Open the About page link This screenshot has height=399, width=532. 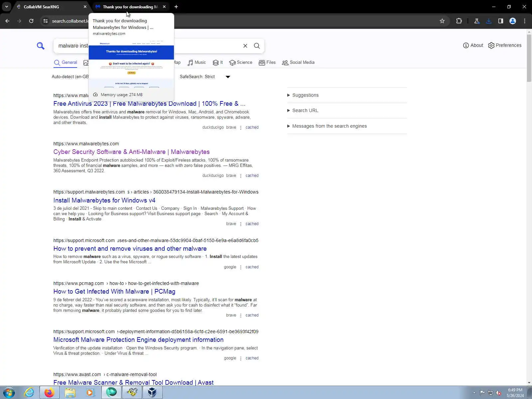click(x=473, y=46)
